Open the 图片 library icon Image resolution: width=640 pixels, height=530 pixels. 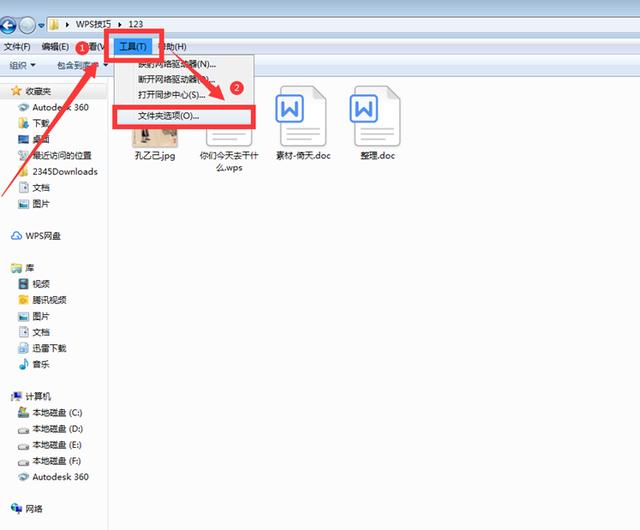pyautogui.click(x=24, y=316)
